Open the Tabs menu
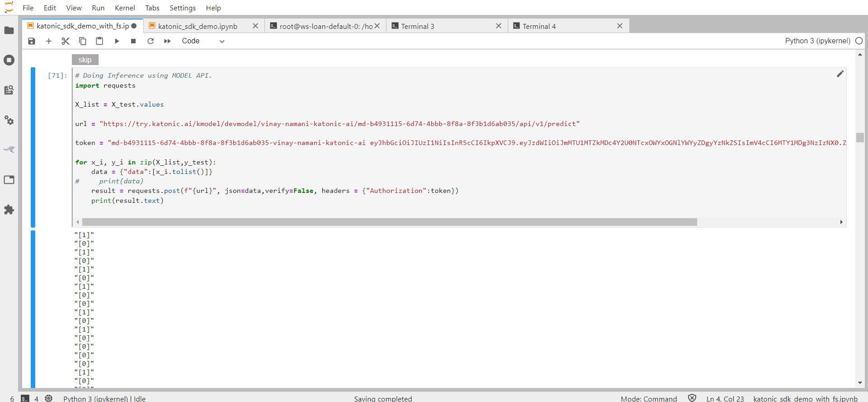Viewport: 868px width, 402px height. (x=152, y=8)
